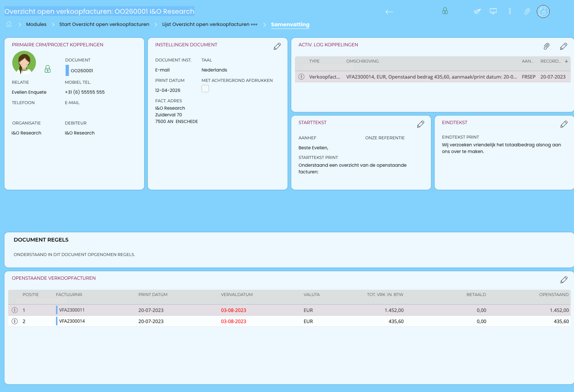This screenshot has height=392, width=574.
Task: Go to Modules in breadcrumb
Action: pyautogui.click(x=36, y=24)
